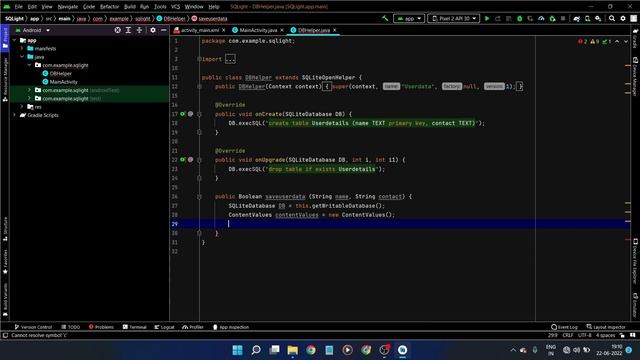Collapse the java folder node

coord(22,57)
